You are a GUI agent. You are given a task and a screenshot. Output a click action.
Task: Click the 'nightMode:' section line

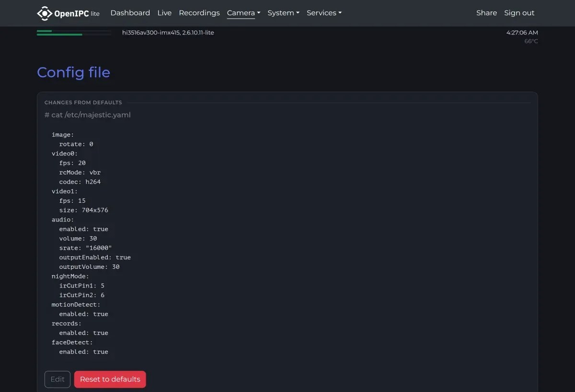pos(70,276)
